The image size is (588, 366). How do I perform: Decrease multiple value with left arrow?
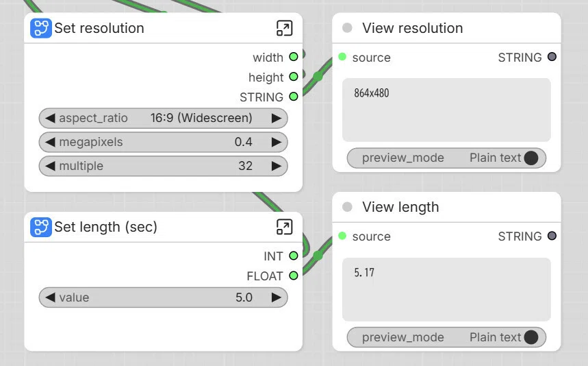50,166
